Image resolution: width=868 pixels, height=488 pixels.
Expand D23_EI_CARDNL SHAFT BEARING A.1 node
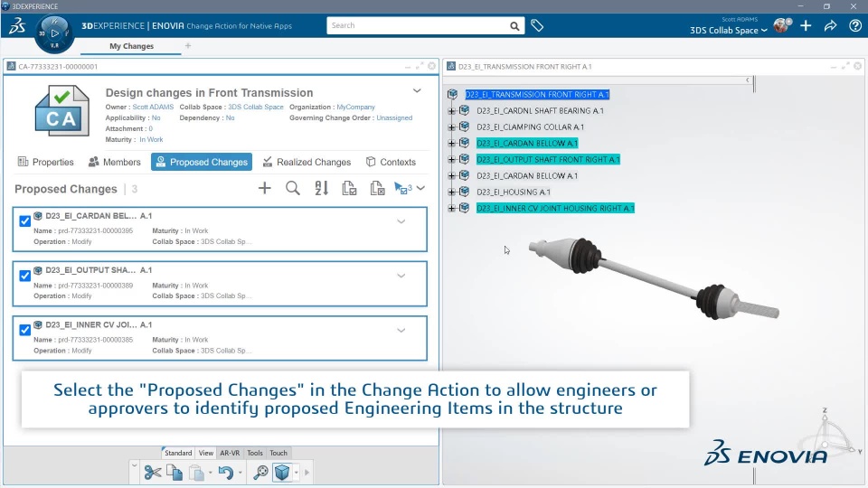click(x=452, y=111)
